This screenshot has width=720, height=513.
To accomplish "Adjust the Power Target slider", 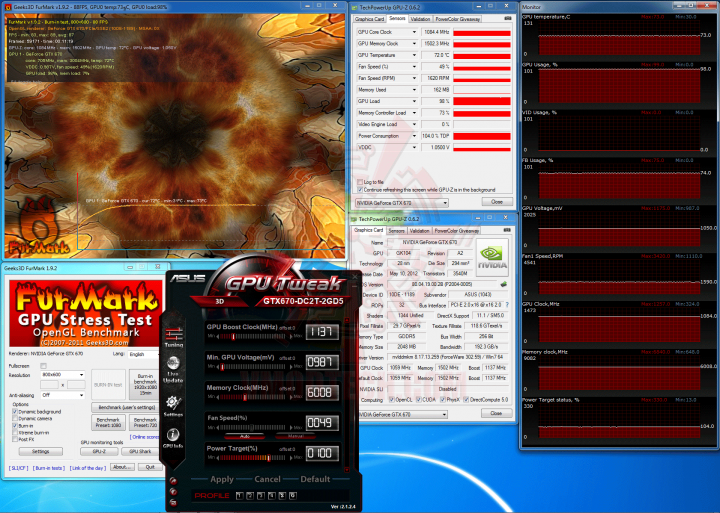I will pos(253,458).
